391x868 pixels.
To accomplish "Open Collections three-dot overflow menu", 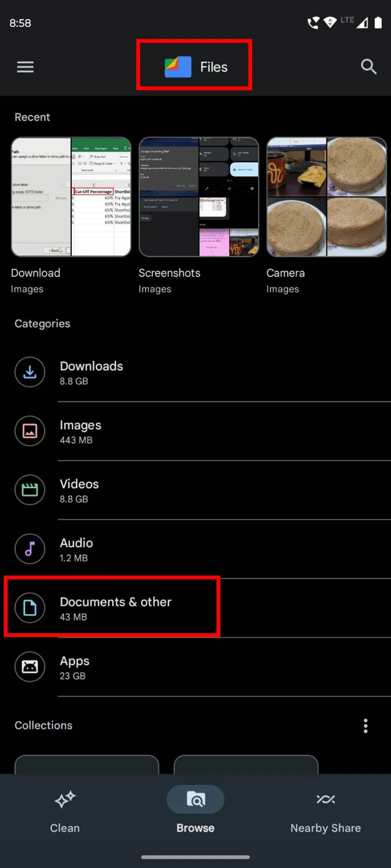I will click(x=366, y=726).
